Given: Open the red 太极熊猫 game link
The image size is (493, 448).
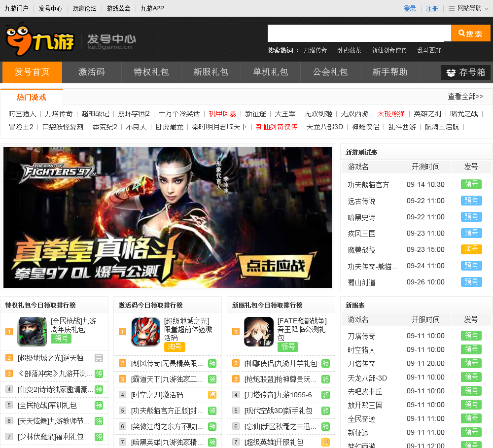Looking at the screenshot, I should click(391, 114).
